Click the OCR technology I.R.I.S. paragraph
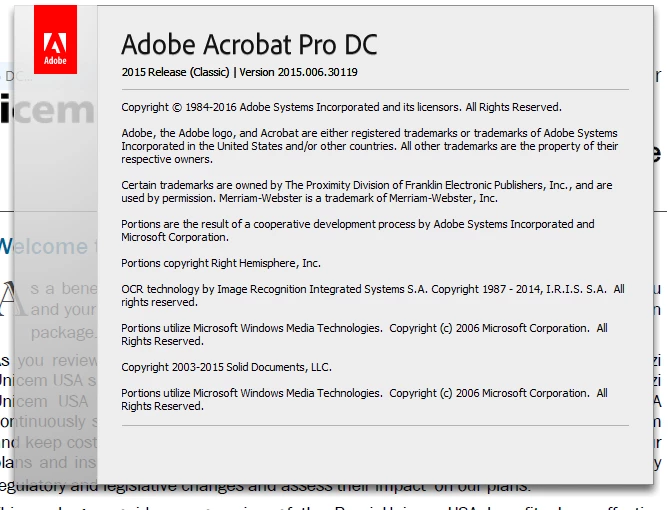Viewport: 668px width, 510px height. click(x=373, y=296)
